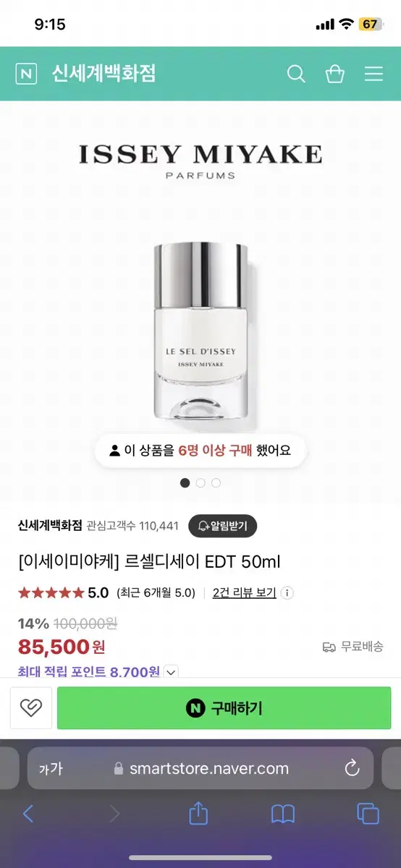The image size is (401, 868).
Task: Go back with Safari back arrow
Action: pyautogui.click(x=28, y=814)
